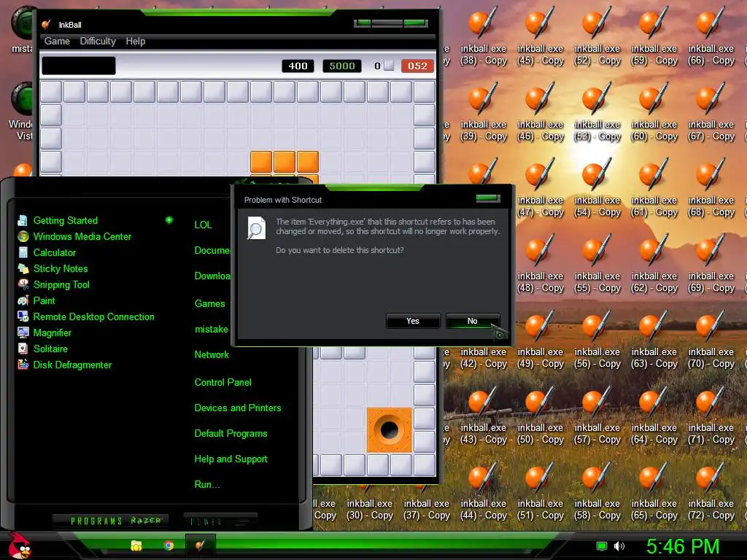The height and width of the screenshot is (560, 747).
Task: Click the PROGRAMS button in the Start menu
Action: click(x=109, y=521)
